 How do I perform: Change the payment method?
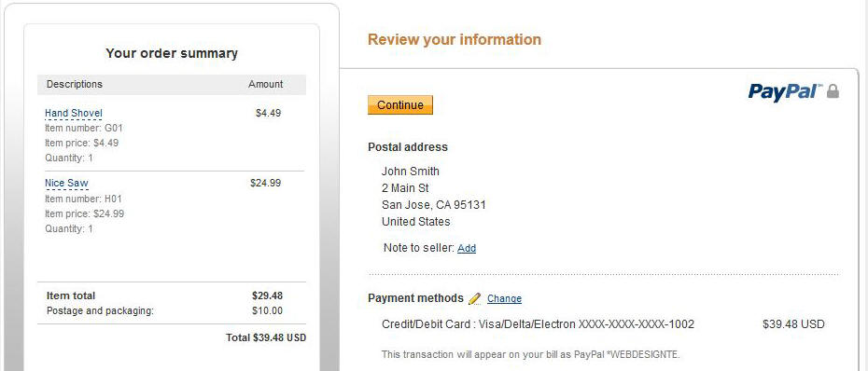[504, 298]
